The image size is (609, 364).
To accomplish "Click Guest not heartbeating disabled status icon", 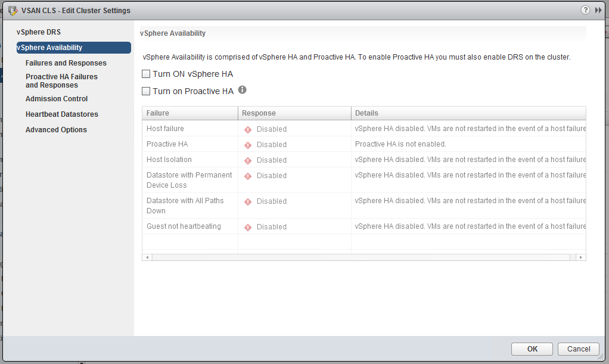I will pyautogui.click(x=248, y=227).
